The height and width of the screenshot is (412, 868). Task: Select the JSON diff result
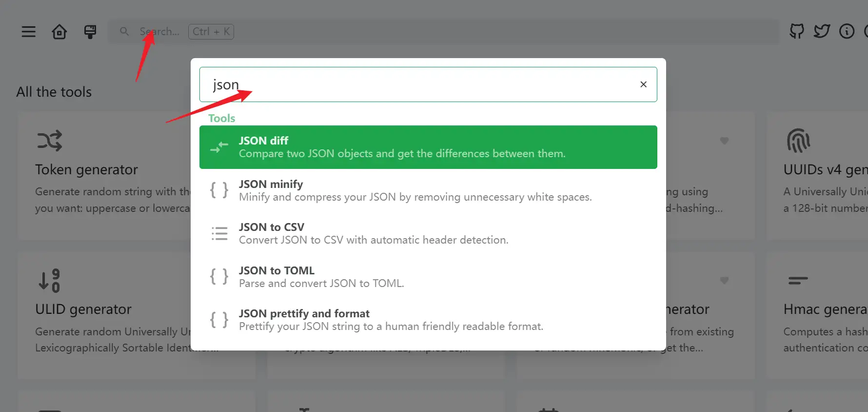click(428, 147)
